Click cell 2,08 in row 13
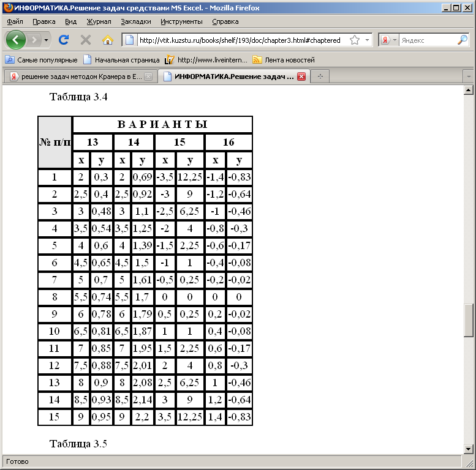476x470 pixels. [x=142, y=382]
